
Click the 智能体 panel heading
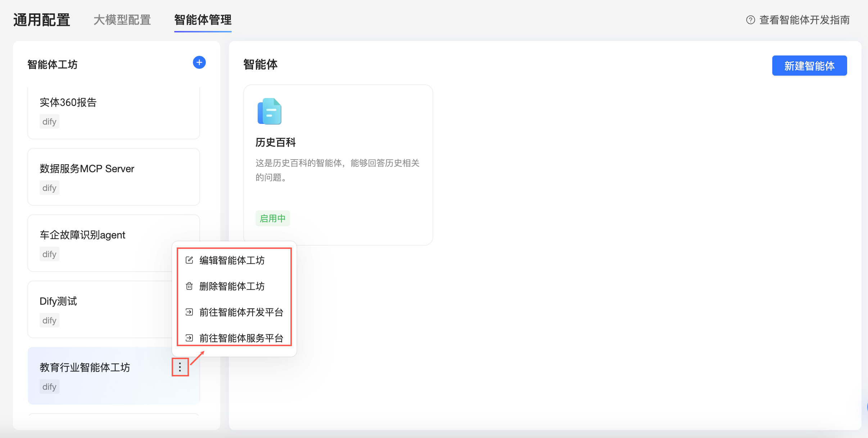261,64
